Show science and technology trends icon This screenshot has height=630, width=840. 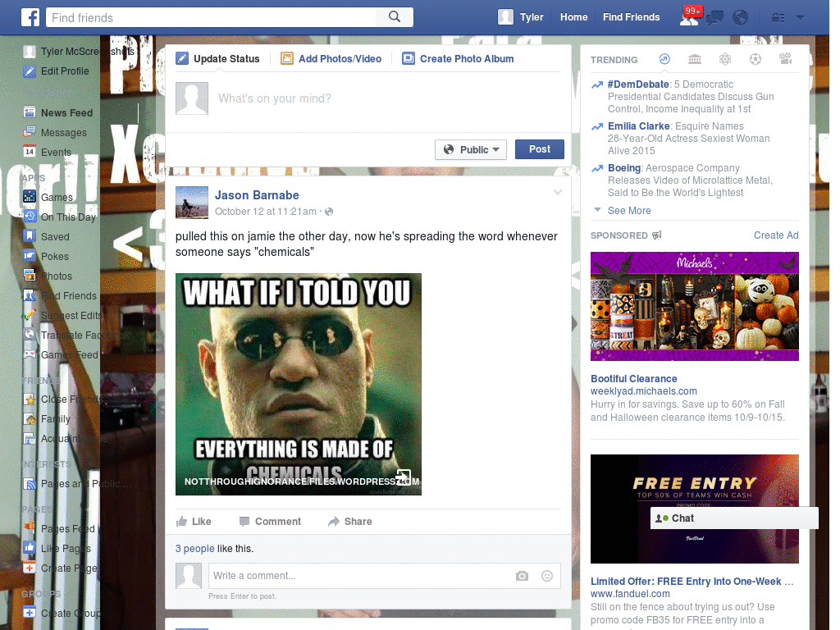[x=725, y=59]
